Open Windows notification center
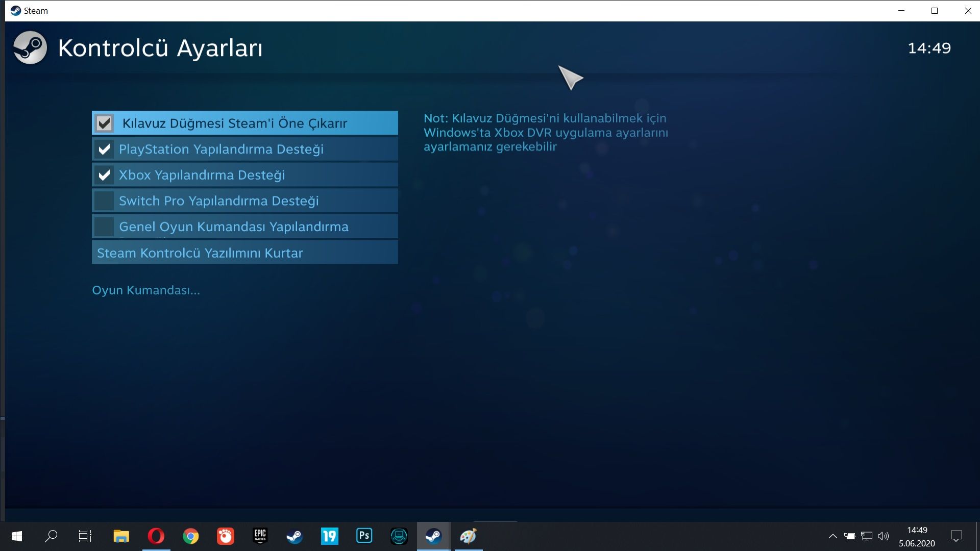Viewport: 980px width, 551px height. coord(956,536)
